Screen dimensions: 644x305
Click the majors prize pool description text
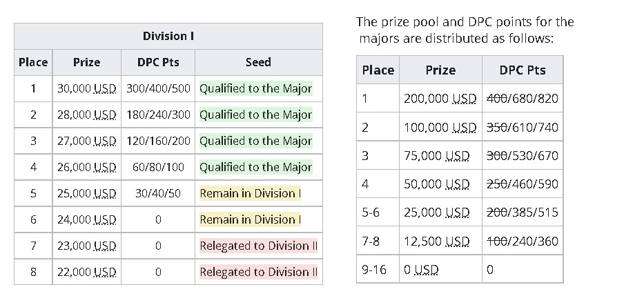[x=465, y=30]
